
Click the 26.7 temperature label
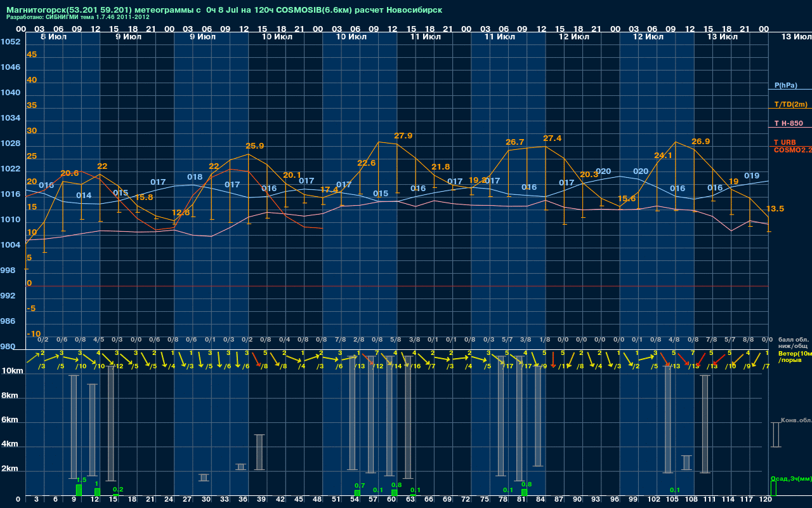(515, 142)
